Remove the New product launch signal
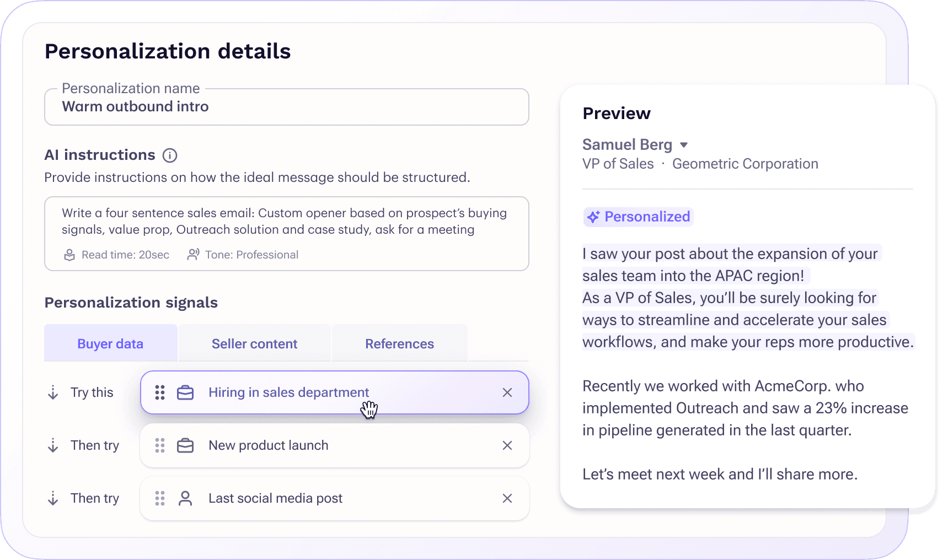This screenshot has width=943, height=560. pos(507,445)
